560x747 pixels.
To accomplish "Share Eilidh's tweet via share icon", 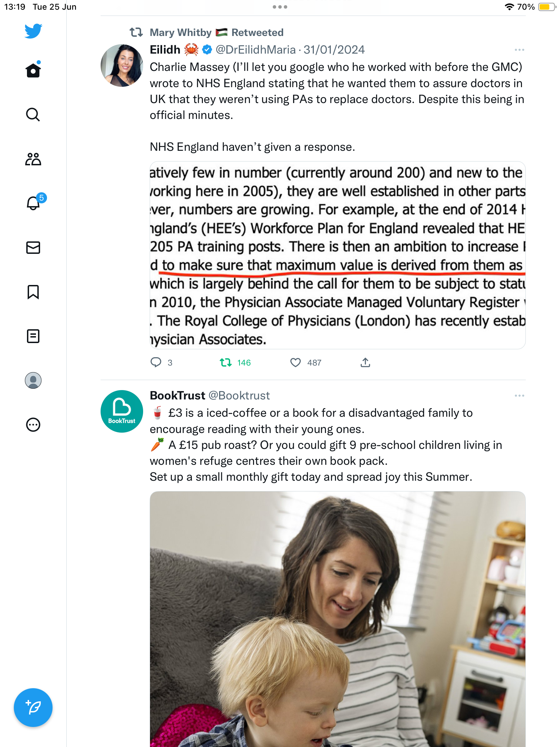I will 365,362.
